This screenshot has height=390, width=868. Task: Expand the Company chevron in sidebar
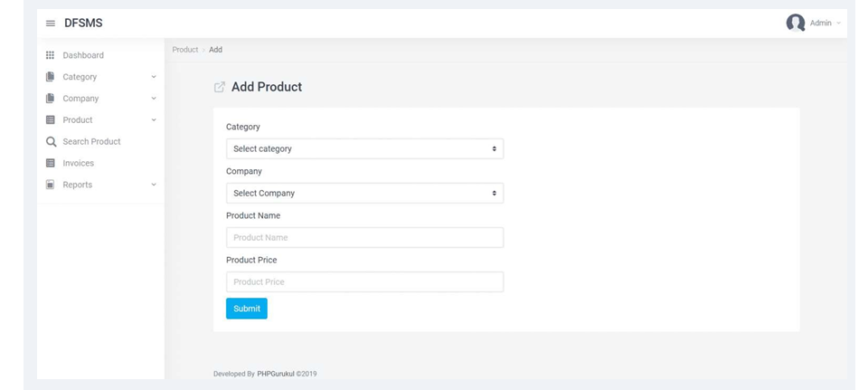[x=154, y=99]
